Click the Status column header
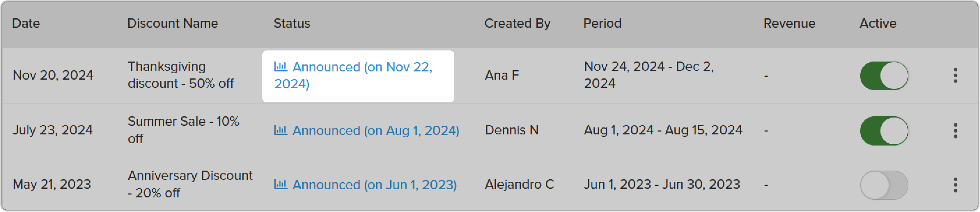The width and height of the screenshot is (980, 212). (292, 23)
